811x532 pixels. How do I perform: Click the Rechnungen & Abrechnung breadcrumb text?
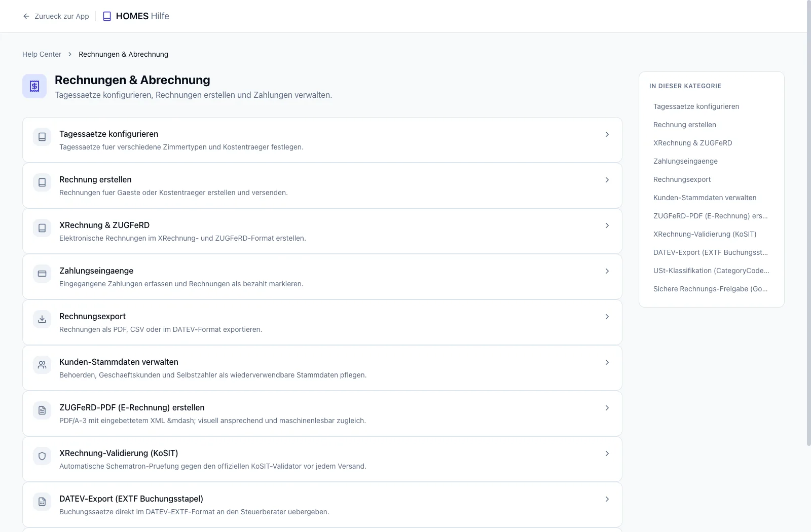123,54
